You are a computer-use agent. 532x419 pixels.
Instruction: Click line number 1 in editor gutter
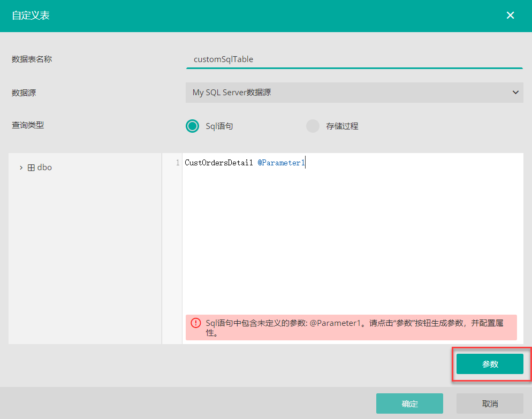[x=177, y=163]
